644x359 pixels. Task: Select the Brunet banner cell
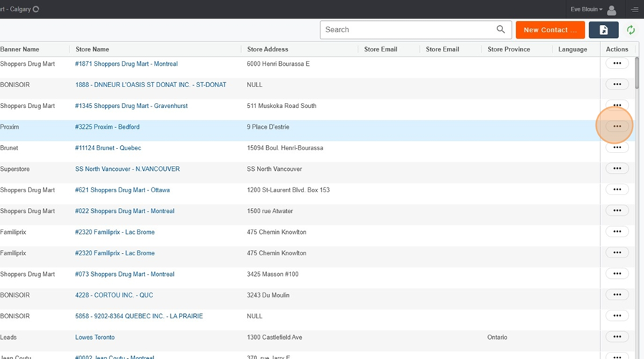pos(9,148)
